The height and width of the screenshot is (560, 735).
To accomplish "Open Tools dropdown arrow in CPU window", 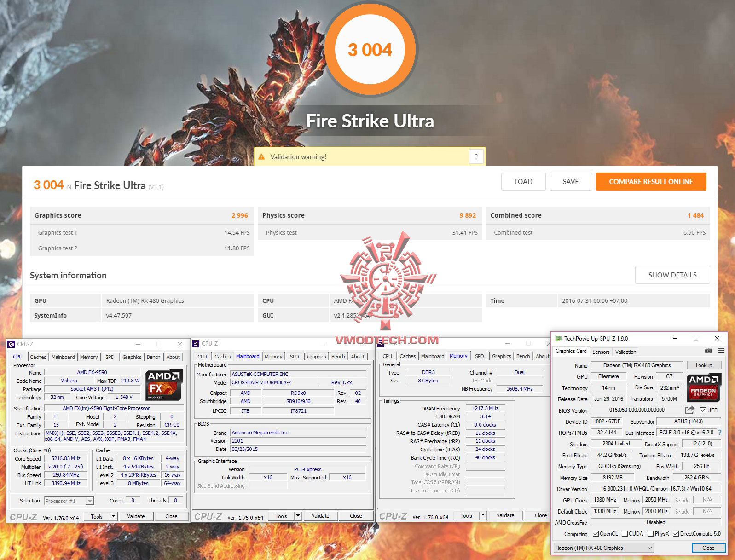I will 113,516.
